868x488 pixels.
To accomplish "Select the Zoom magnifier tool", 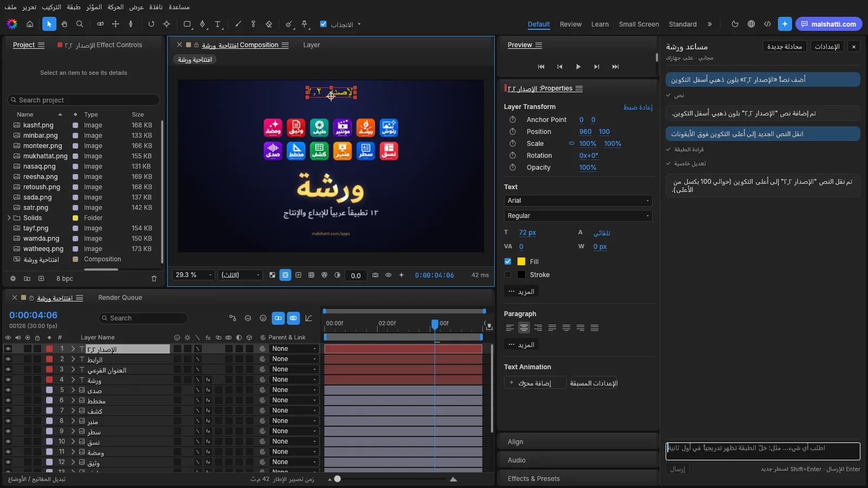I will [x=80, y=24].
